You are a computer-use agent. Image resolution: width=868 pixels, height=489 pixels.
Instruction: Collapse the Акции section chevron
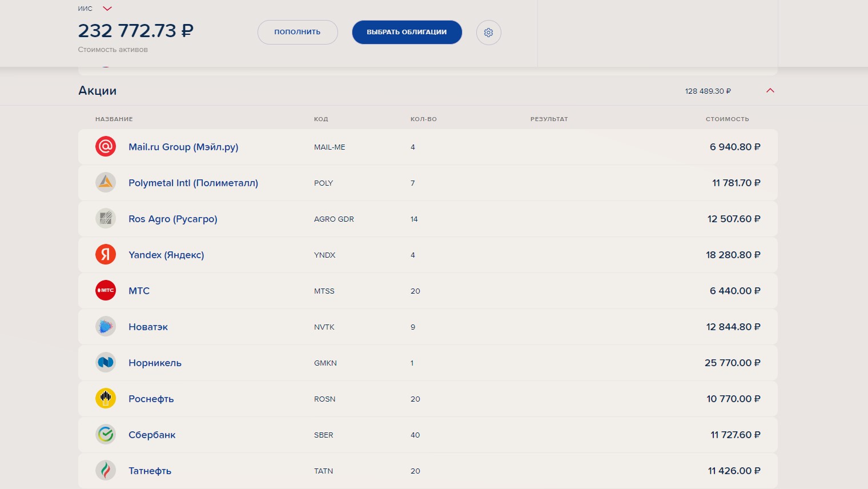(770, 91)
